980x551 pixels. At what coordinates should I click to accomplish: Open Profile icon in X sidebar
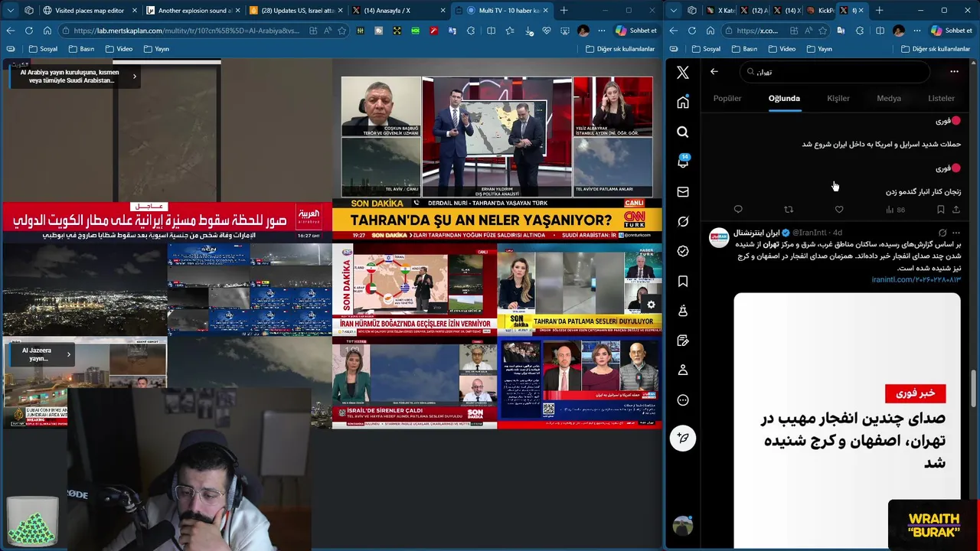click(683, 370)
